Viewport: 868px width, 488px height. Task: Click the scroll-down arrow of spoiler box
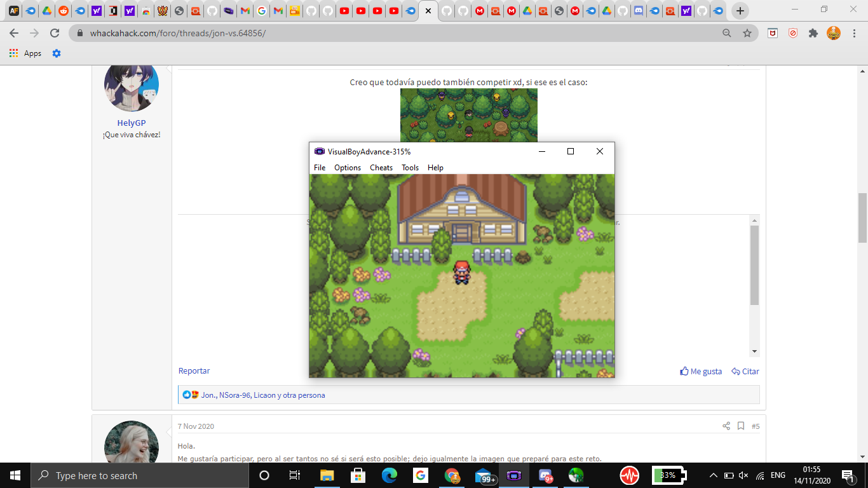coord(755,351)
